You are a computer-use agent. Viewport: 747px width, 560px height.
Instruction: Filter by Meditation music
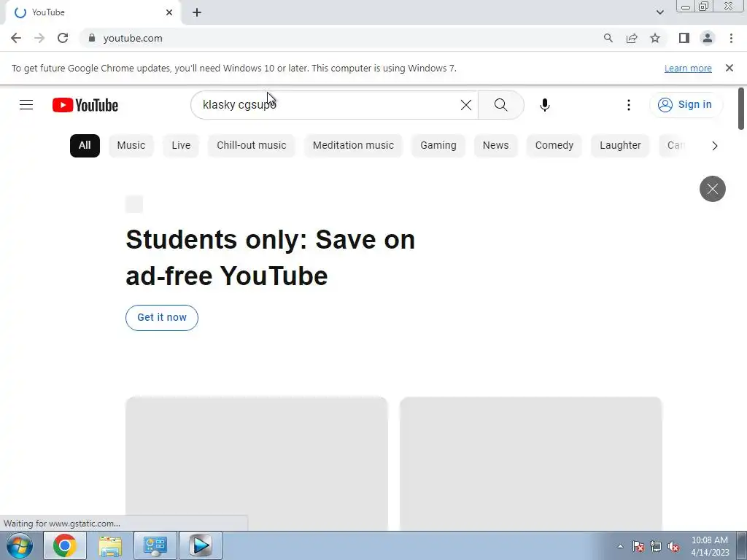click(x=353, y=146)
